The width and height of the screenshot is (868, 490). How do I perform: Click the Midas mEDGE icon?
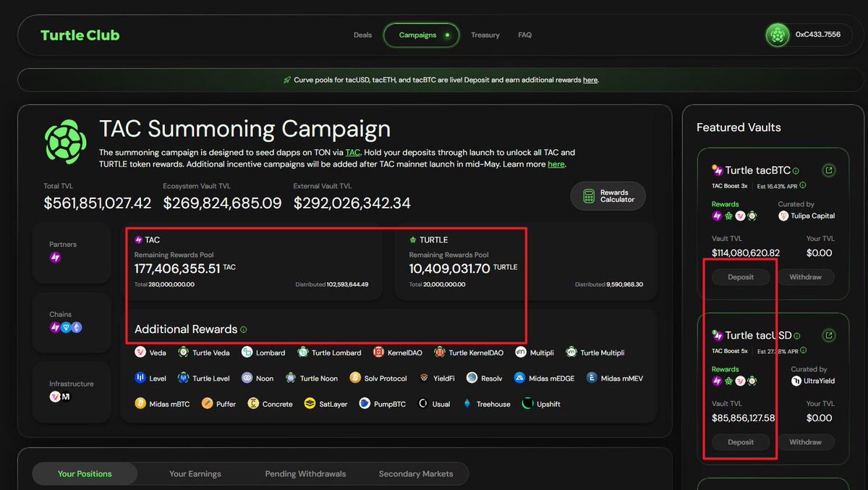pos(519,378)
